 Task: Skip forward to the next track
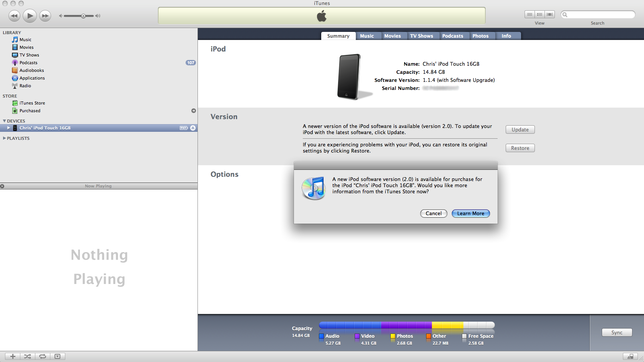coord(45,16)
